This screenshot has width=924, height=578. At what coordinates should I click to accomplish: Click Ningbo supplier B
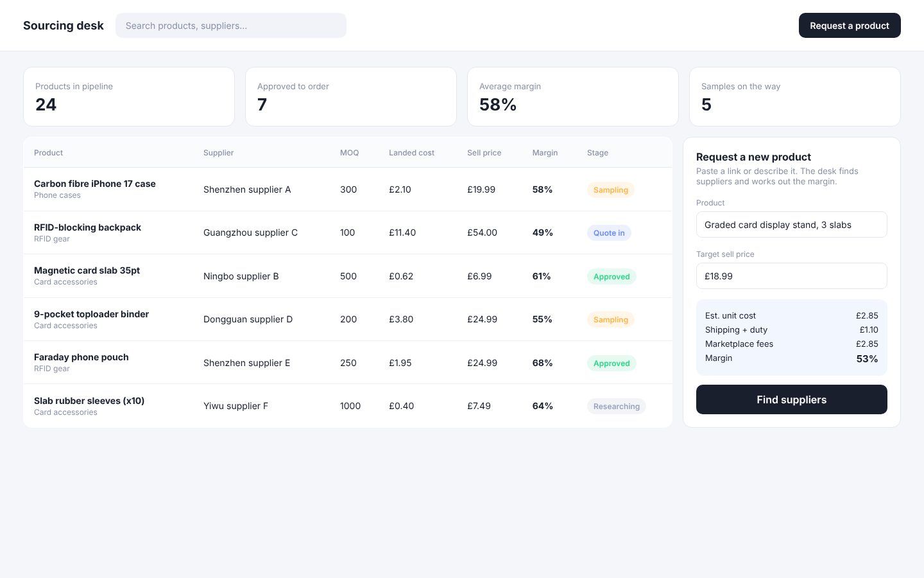click(241, 276)
